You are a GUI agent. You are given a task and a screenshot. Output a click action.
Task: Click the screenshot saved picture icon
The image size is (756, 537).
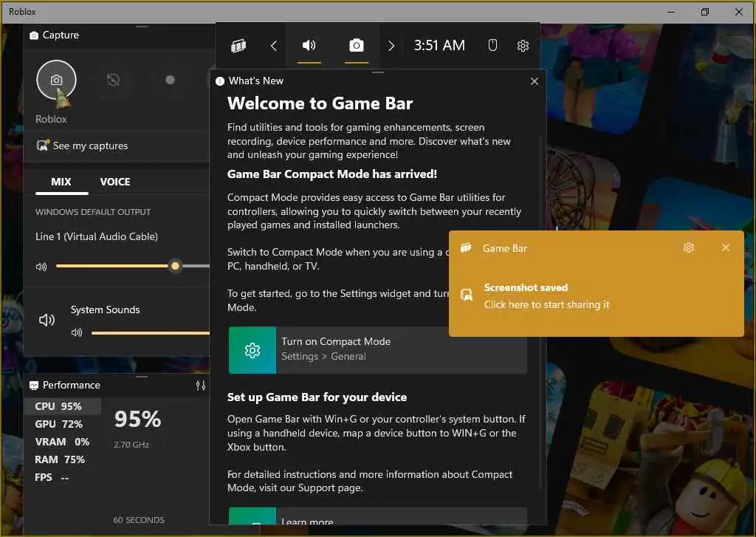[x=467, y=295]
